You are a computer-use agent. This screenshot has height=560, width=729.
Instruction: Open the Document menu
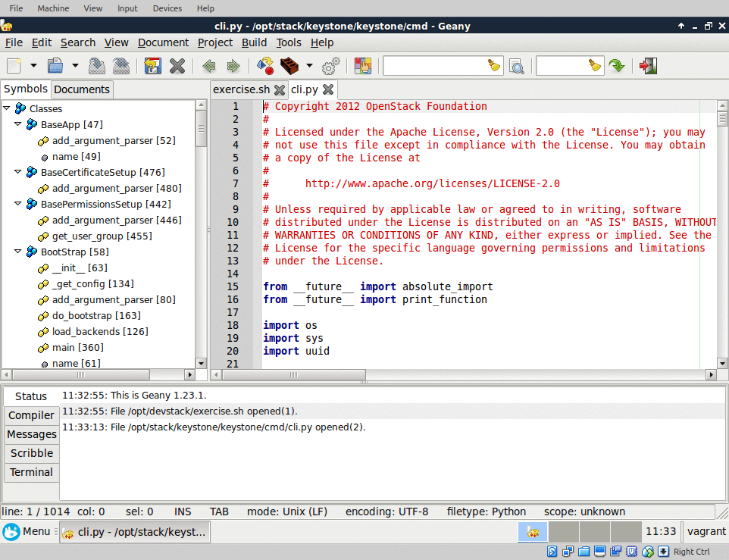(163, 42)
